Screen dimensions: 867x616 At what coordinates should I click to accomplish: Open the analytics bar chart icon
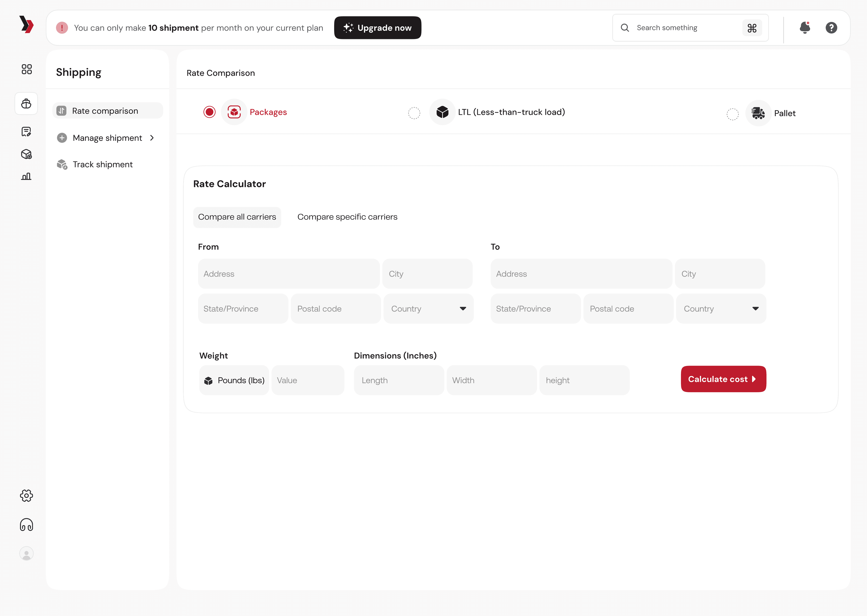tap(26, 176)
